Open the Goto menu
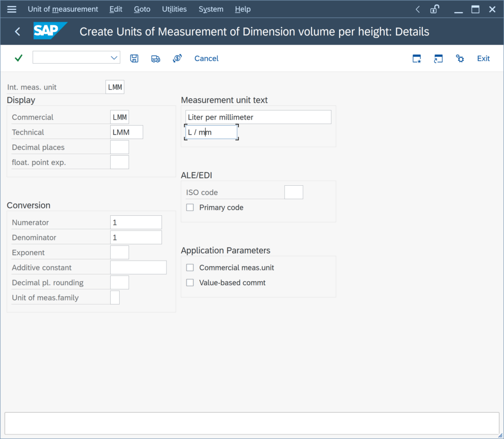The height and width of the screenshot is (439, 504). pyautogui.click(x=142, y=9)
